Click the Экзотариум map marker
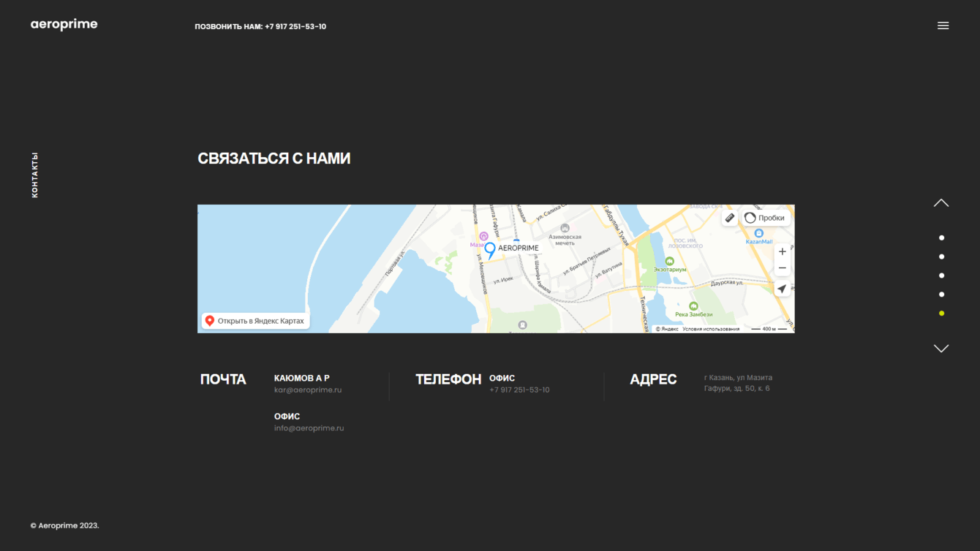This screenshot has height=551, width=980. 670,261
